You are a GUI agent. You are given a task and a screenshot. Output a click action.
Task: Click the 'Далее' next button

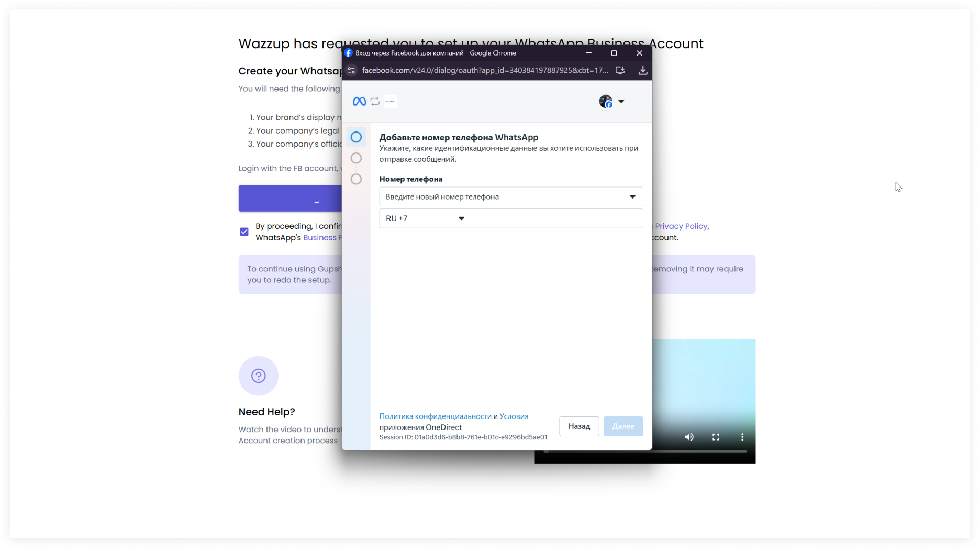tap(623, 426)
